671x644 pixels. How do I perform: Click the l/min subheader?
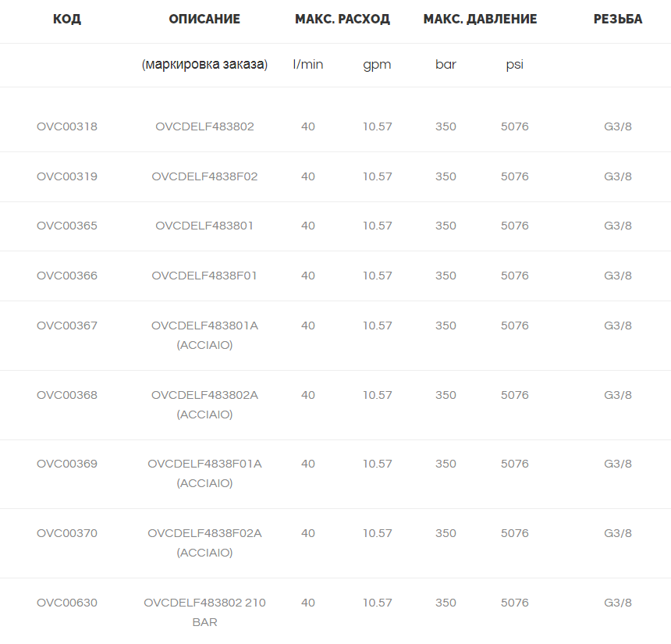coord(308,64)
